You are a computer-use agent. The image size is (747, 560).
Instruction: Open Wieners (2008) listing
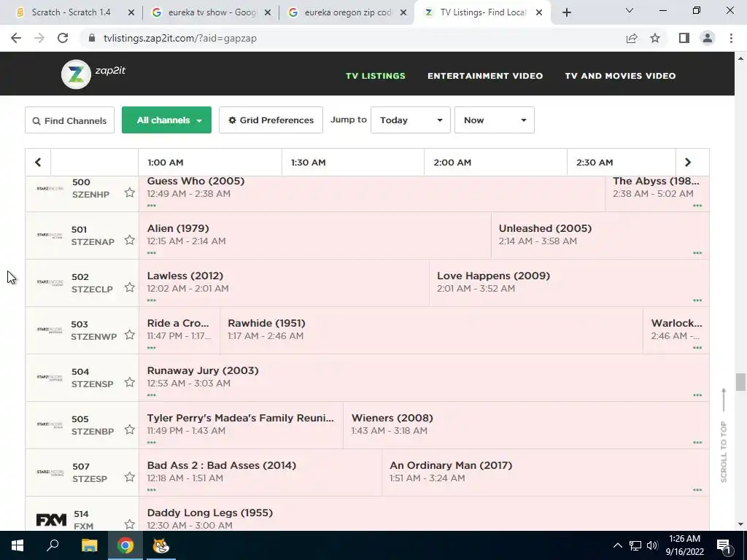click(392, 418)
